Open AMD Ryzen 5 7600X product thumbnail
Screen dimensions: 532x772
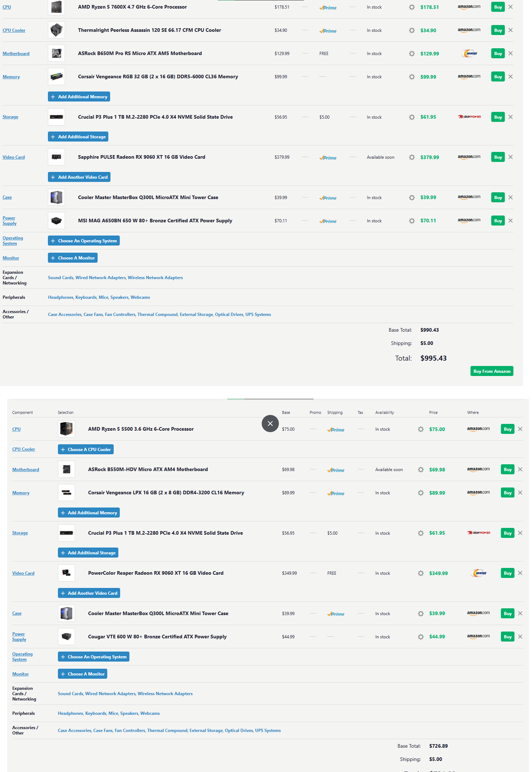coord(56,8)
